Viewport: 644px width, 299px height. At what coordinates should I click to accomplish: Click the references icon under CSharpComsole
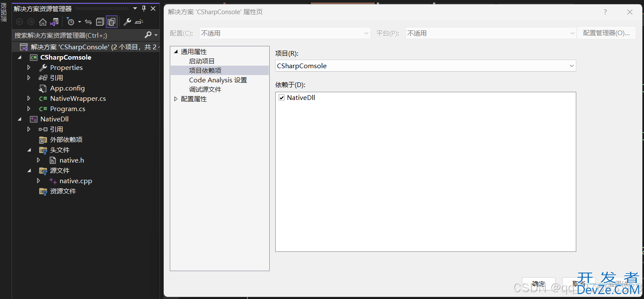click(x=43, y=78)
